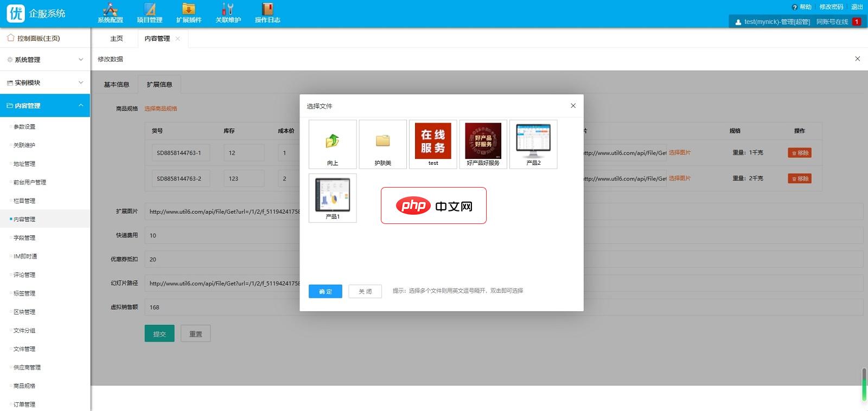The height and width of the screenshot is (411, 868).
Task: Click the 退出 logout link
Action: 857,7
